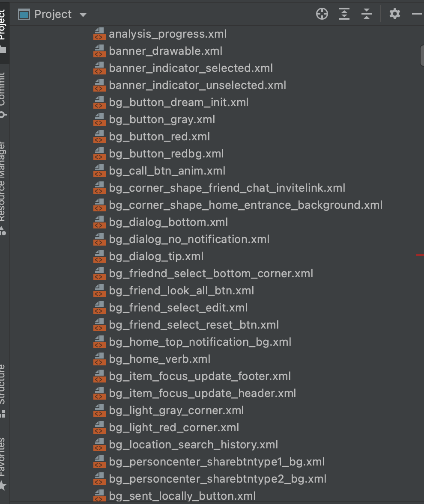Select bg_dialog_bottom.xml file

(168, 222)
